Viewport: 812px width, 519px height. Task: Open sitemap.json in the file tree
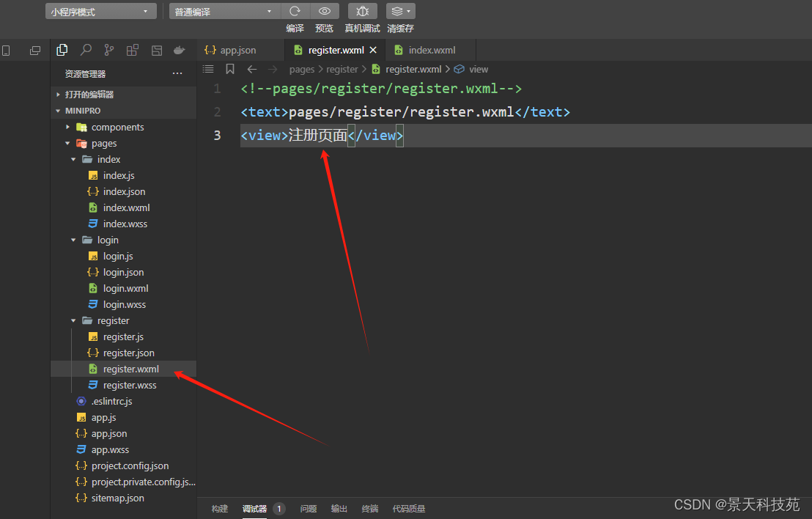(x=124, y=498)
